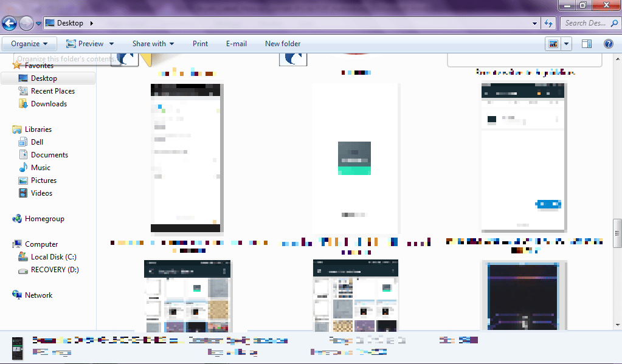
Task: Click Print in the toolbar
Action: [200, 44]
